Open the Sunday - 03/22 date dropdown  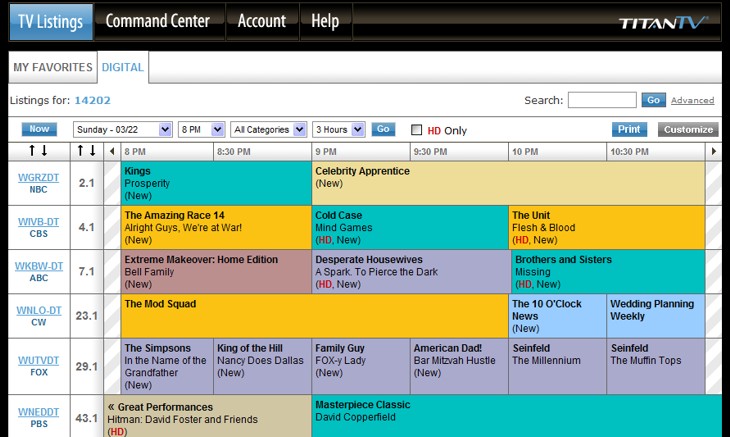tap(121, 130)
